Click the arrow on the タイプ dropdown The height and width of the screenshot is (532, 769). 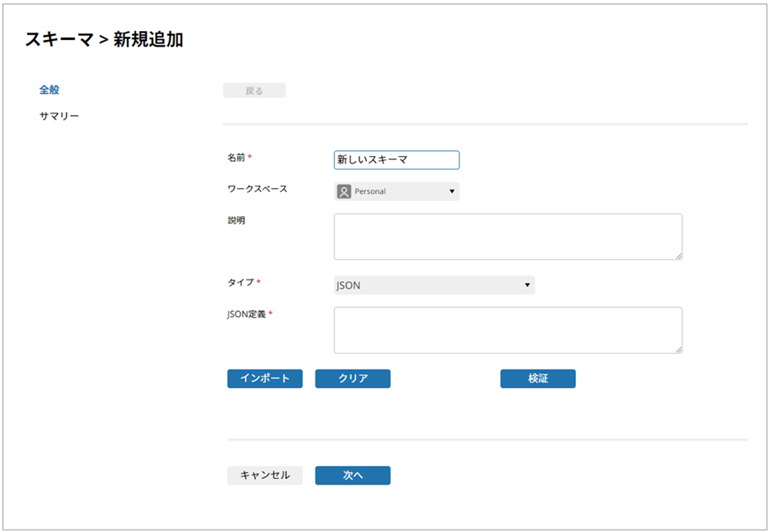[x=527, y=285]
